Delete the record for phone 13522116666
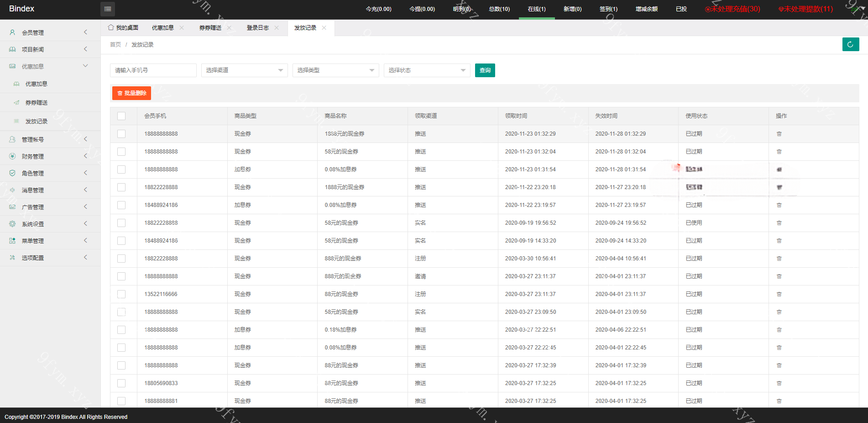This screenshot has width=868, height=423. [x=779, y=294]
